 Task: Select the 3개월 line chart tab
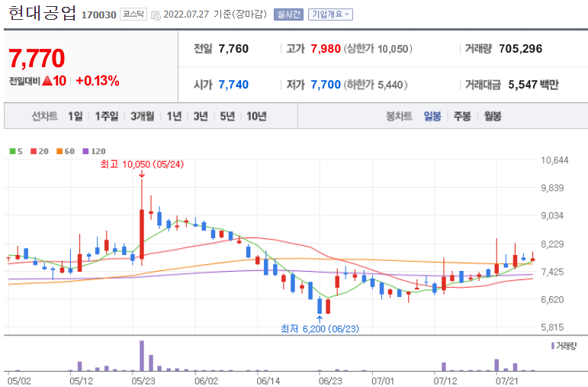pyautogui.click(x=142, y=116)
